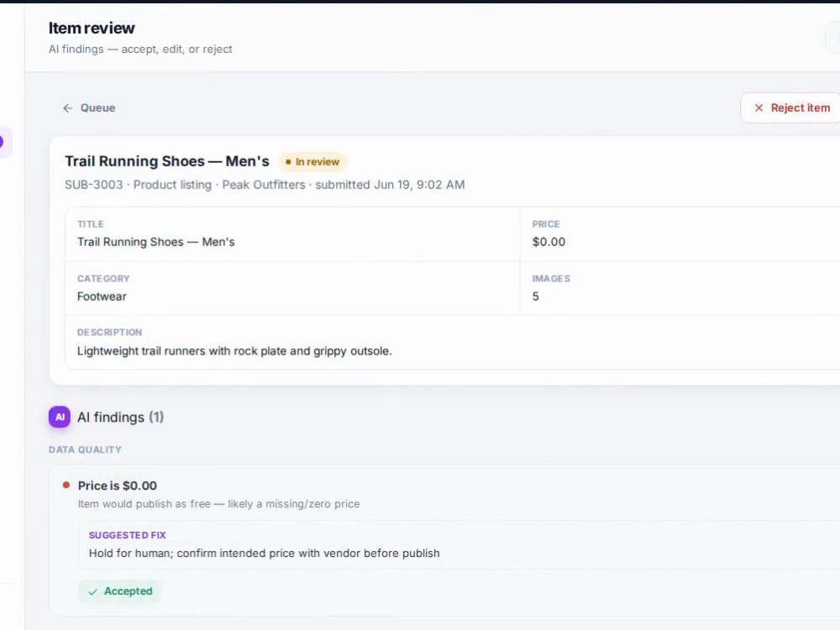Click the Reject item button
840x630 pixels.
click(x=790, y=108)
